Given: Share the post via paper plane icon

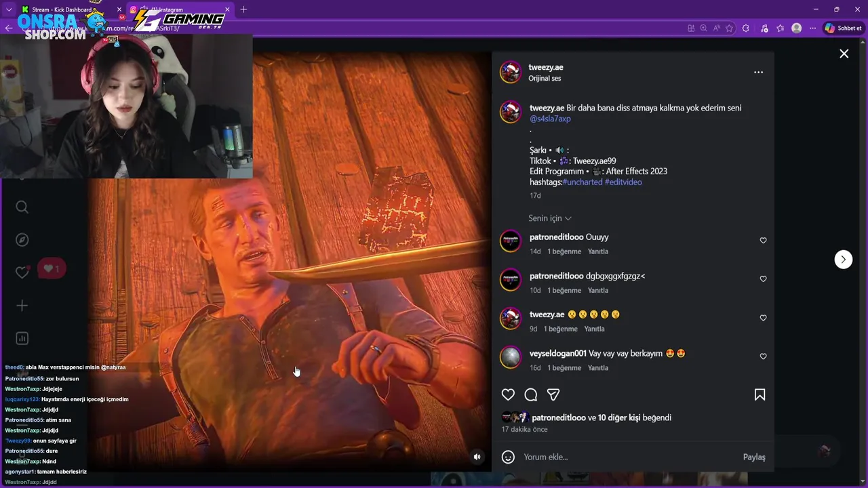Looking at the screenshot, I should pos(553,394).
